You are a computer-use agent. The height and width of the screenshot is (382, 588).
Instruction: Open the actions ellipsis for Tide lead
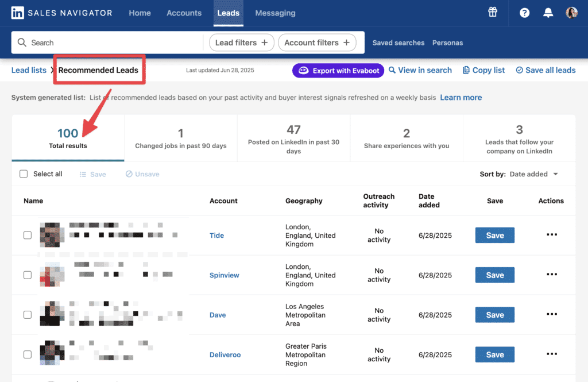[551, 234]
